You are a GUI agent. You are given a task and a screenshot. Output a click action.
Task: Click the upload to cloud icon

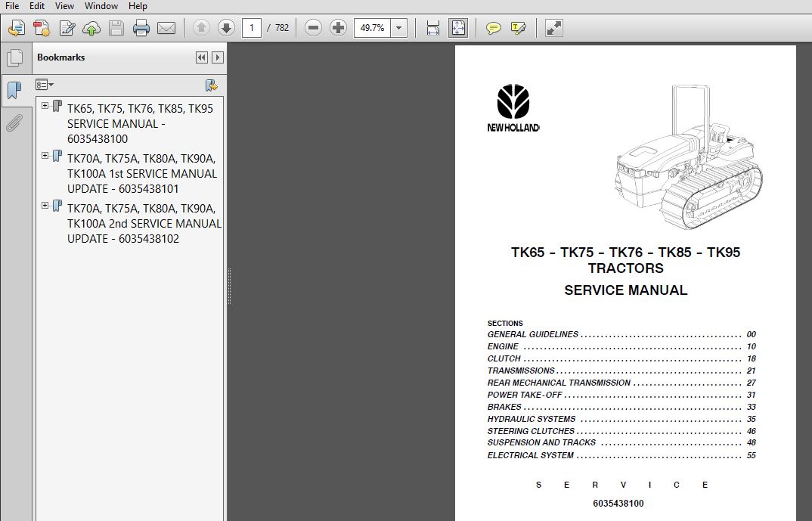pyautogui.click(x=91, y=28)
